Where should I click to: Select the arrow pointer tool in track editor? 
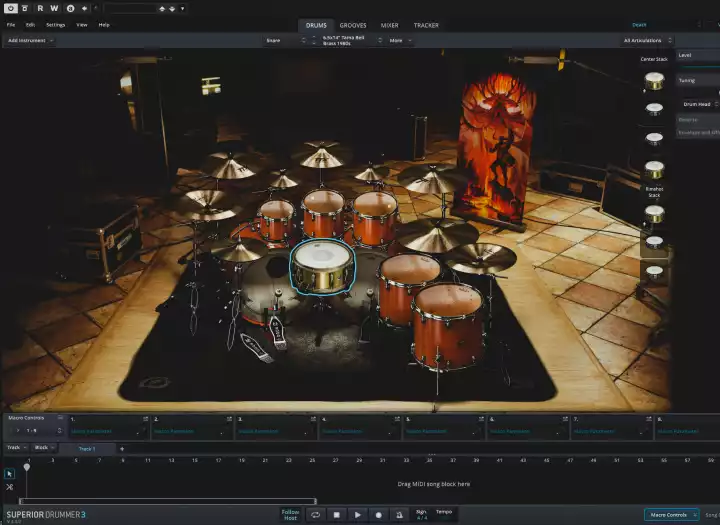tap(9, 473)
